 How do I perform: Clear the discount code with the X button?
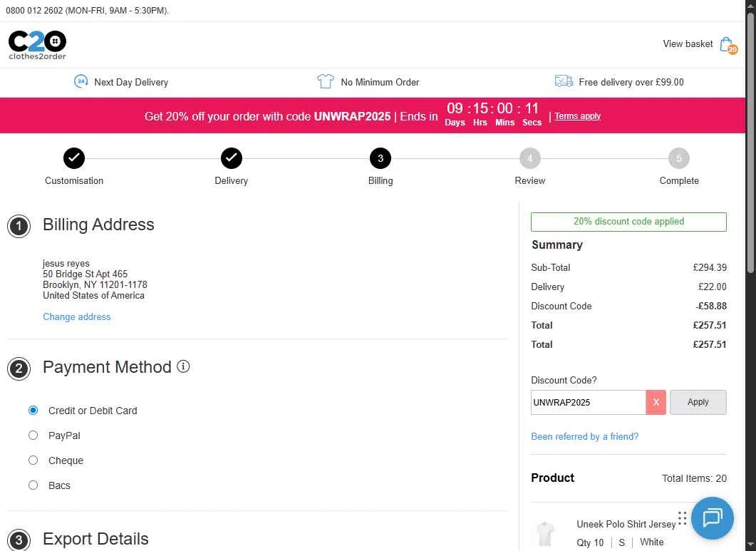[x=656, y=402]
